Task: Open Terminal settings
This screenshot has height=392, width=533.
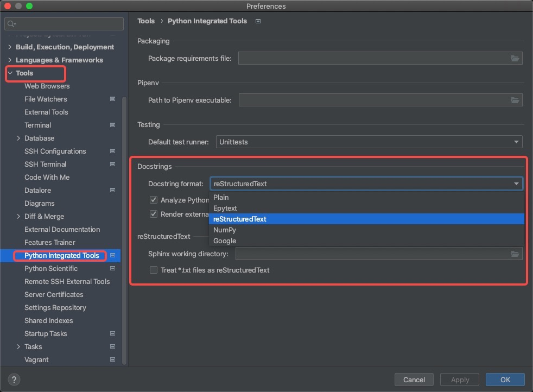Action: [38, 125]
